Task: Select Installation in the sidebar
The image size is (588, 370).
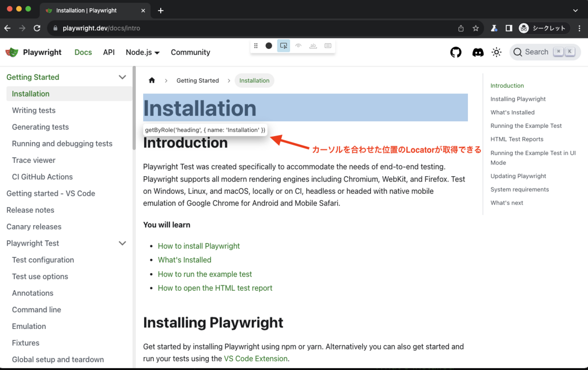Action: pos(69,94)
